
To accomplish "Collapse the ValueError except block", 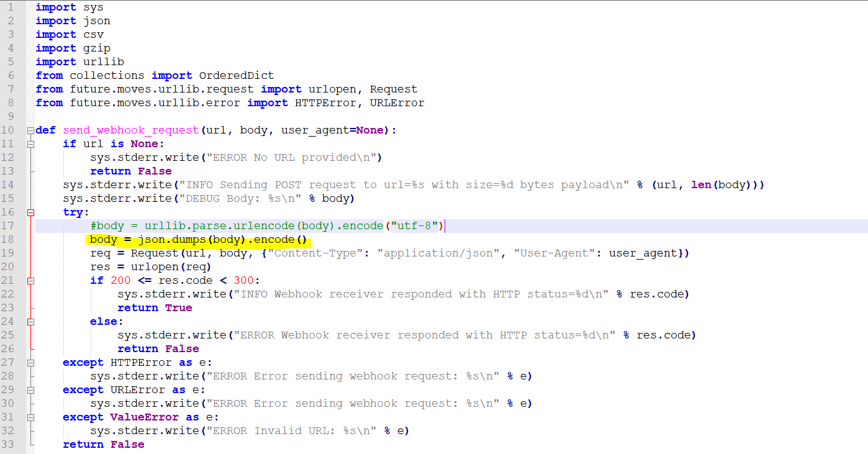I will click(29, 417).
